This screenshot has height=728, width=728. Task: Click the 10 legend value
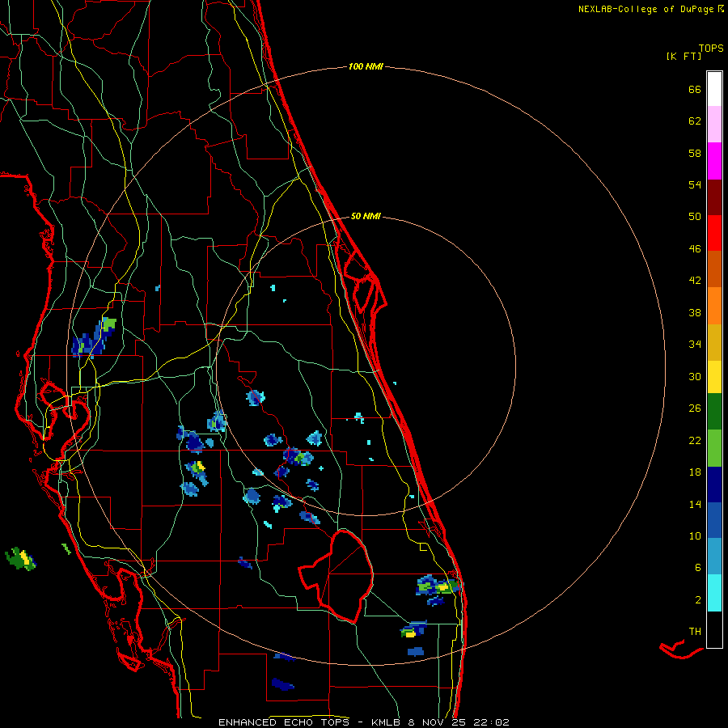pos(695,535)
